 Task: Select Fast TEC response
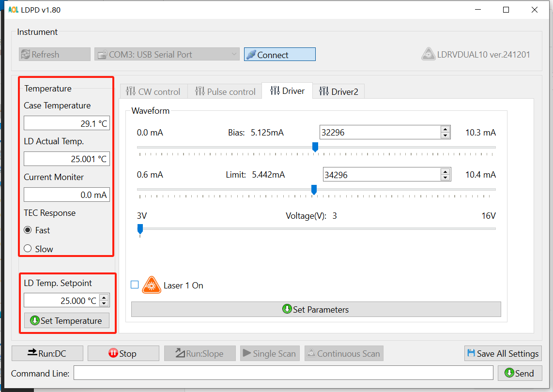[28, 230]
